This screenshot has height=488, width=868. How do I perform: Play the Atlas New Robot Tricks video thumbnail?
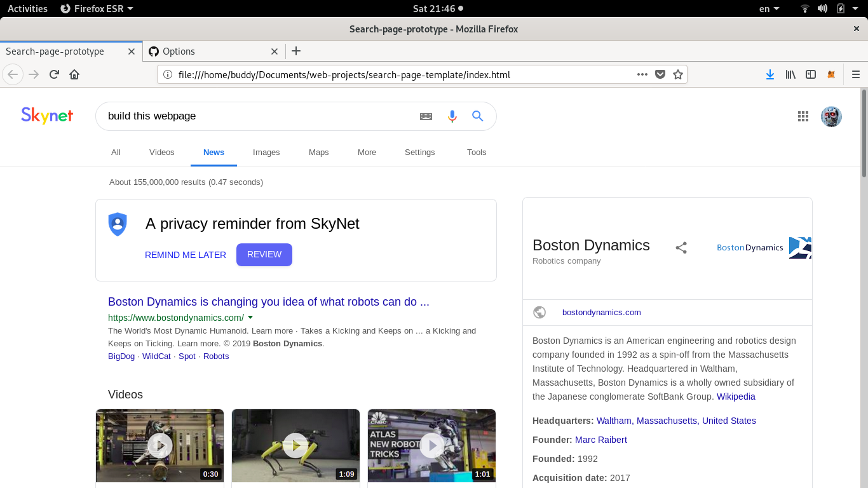431,445
